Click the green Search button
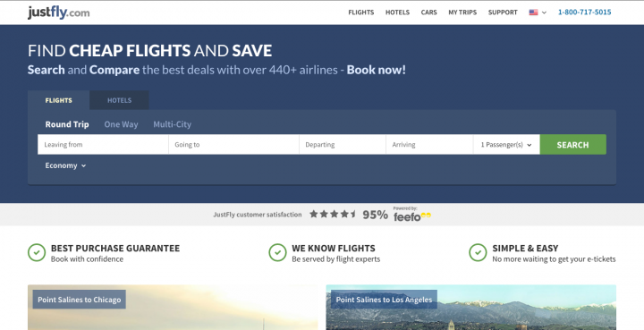The height and width of the screenshot is (330, 644). coord(573,145)
